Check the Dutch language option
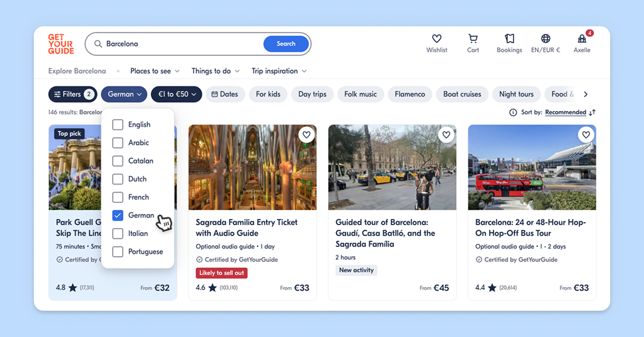The height and width of the screenshot is (337, 644). [x=118, y=179]
